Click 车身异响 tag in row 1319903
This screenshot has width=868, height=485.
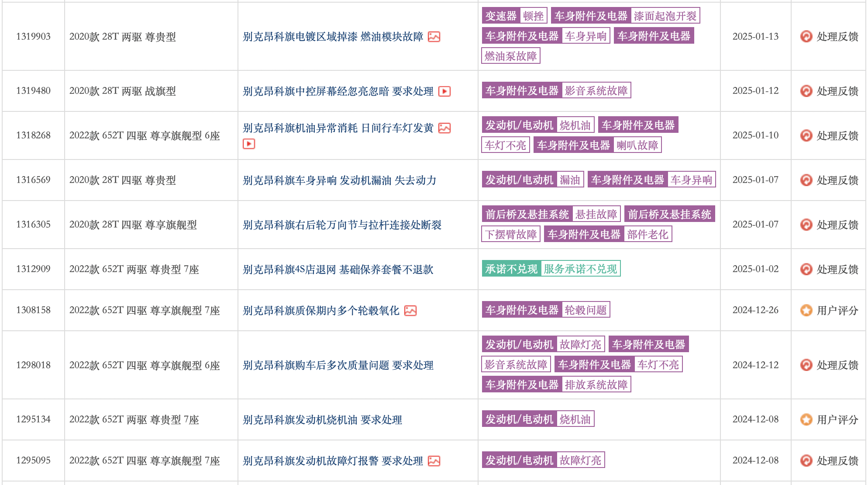(x=586, y=36)
